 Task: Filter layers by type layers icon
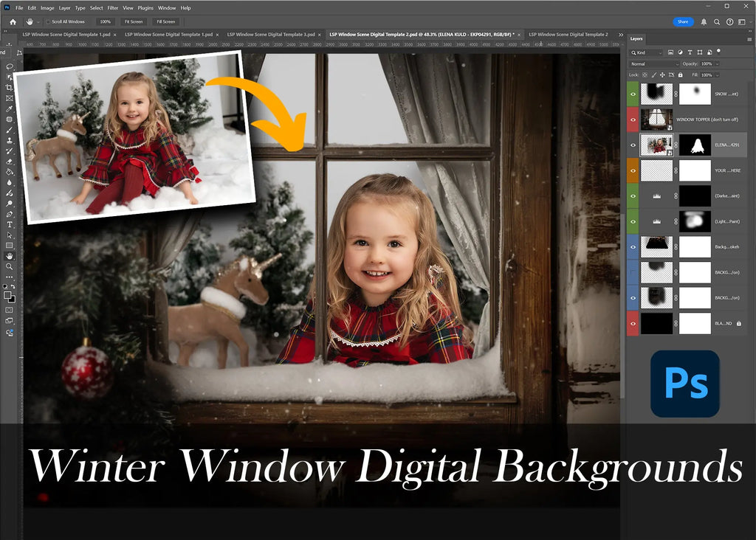(x=690, y=53)
